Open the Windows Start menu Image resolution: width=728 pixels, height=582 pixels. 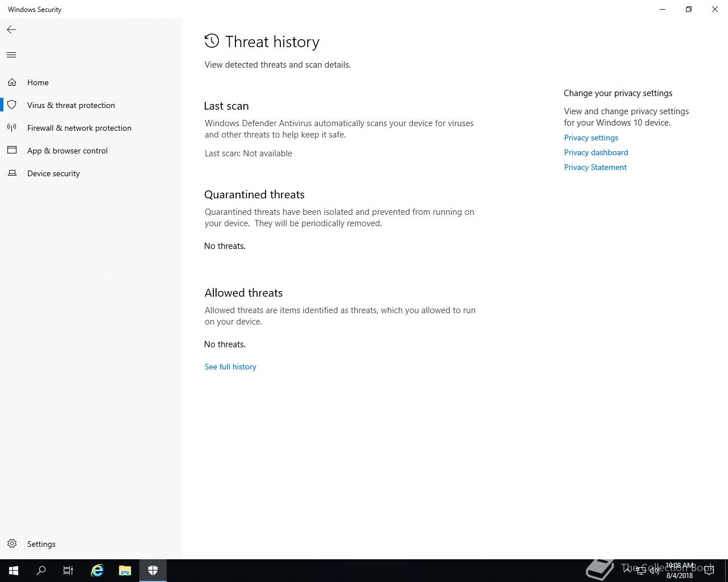coord(14,571)
